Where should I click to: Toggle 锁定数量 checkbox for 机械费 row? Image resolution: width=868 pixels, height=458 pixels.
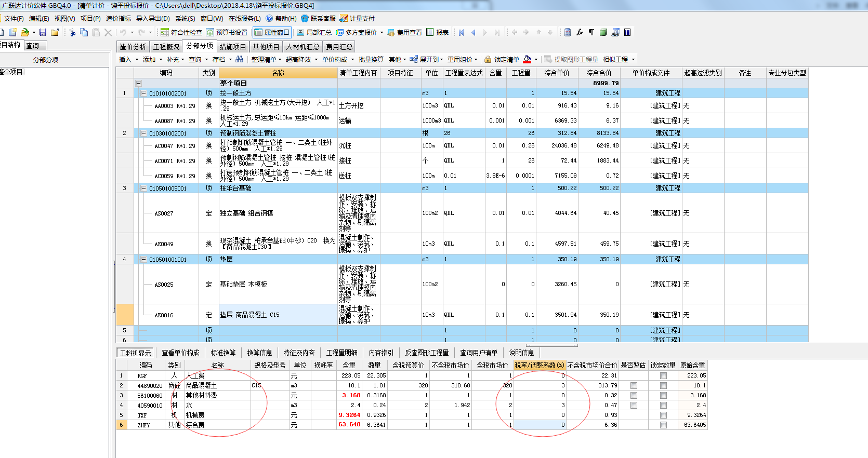[663, 415]
